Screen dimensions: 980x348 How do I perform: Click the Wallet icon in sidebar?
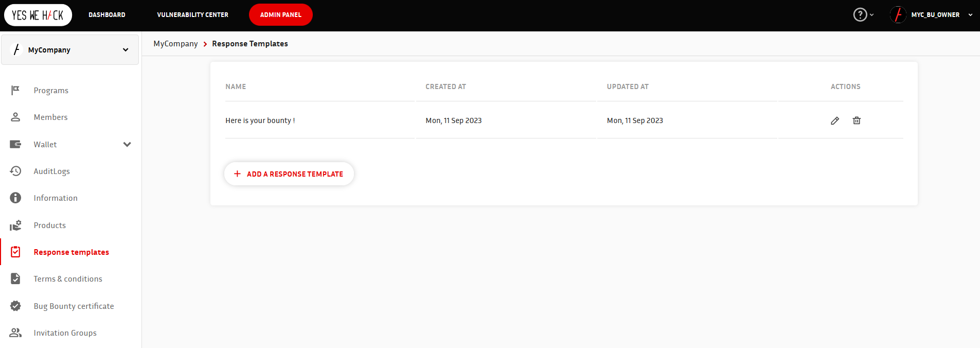pyautogui.click(x=15, y=144)
